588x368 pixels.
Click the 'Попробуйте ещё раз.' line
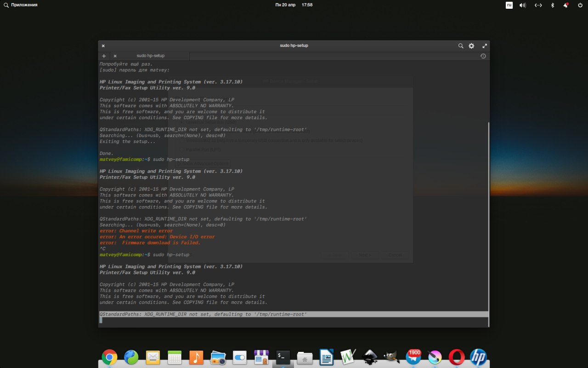pyautogui.click(x=126, y=64)
